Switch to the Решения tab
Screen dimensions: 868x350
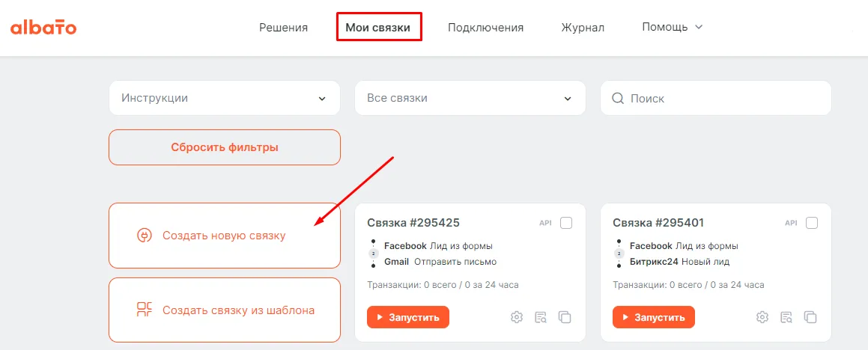[284, 28]
